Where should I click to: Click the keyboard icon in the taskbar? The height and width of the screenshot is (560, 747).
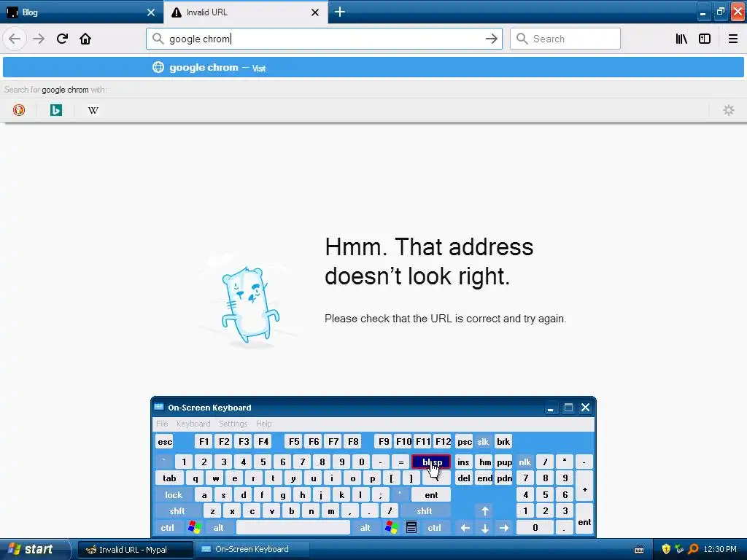[639, 550]
